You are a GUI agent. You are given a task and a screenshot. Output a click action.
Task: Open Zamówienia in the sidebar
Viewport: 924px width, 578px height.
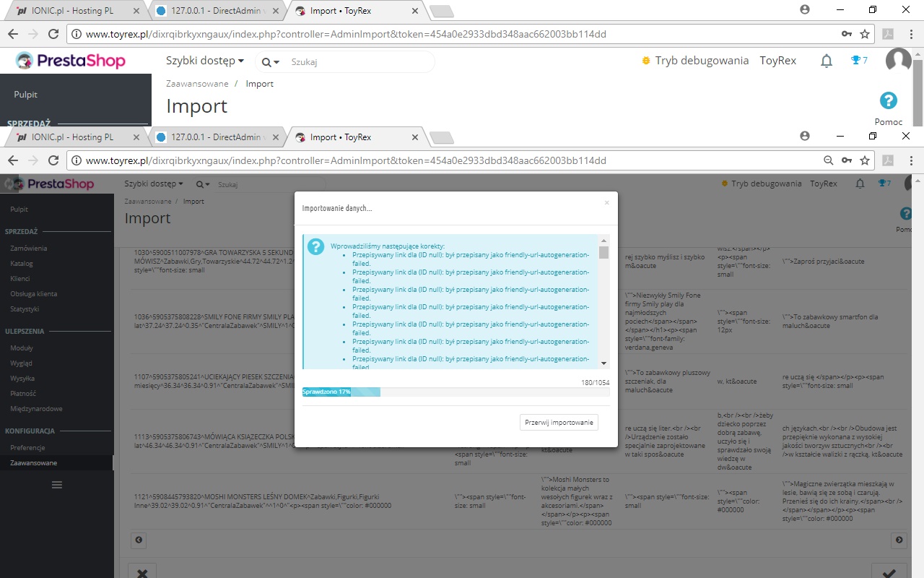29,248
